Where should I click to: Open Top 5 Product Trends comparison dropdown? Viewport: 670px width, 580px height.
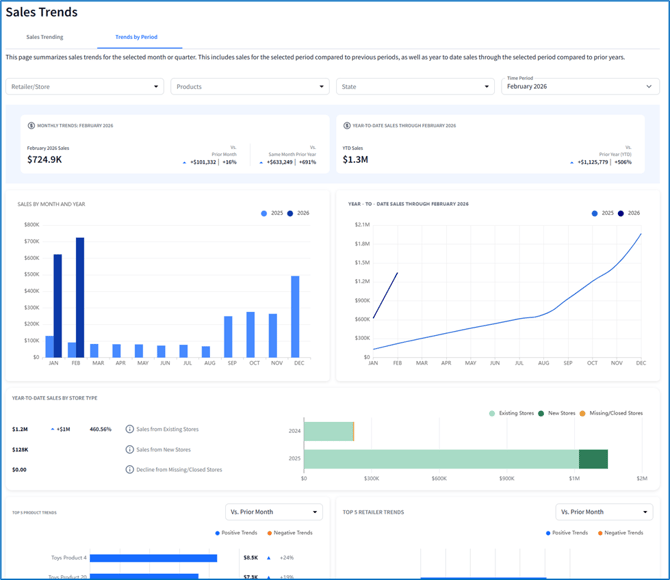tap(273, 512)
